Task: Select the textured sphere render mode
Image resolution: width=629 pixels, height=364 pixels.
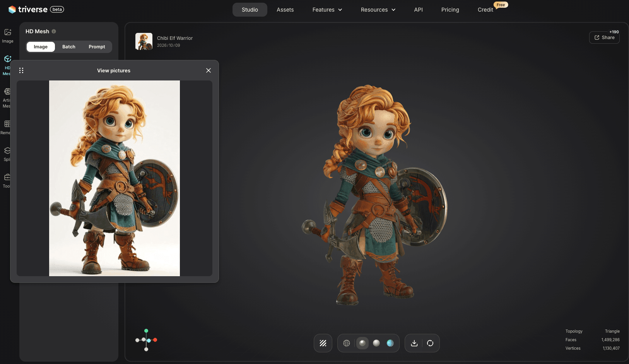Action: coord(362,343)
